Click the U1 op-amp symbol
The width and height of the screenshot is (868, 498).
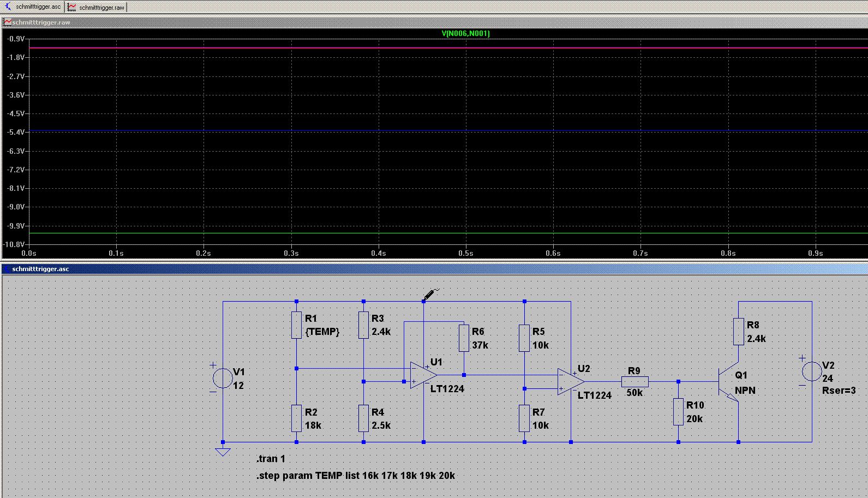point(422,375)
